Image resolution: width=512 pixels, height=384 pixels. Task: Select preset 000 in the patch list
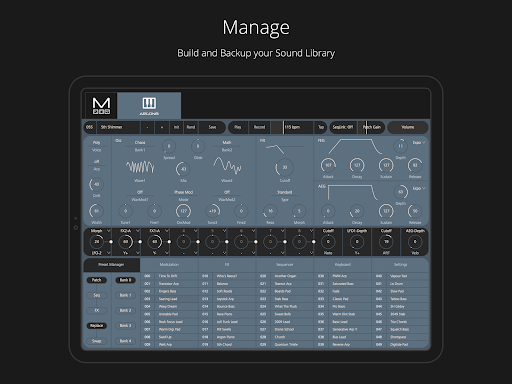(169, 276)
